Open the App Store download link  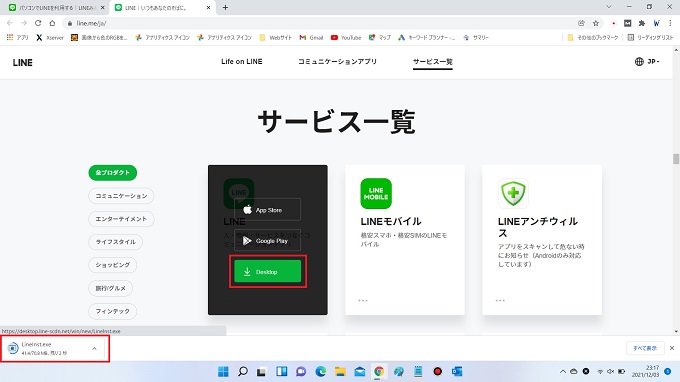click(x=268, y=210)
